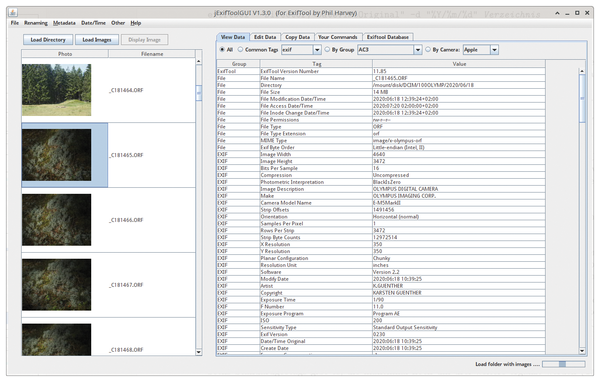Enable the By Camera radio option
The image size is (600, 382).
tap(428, 49)
